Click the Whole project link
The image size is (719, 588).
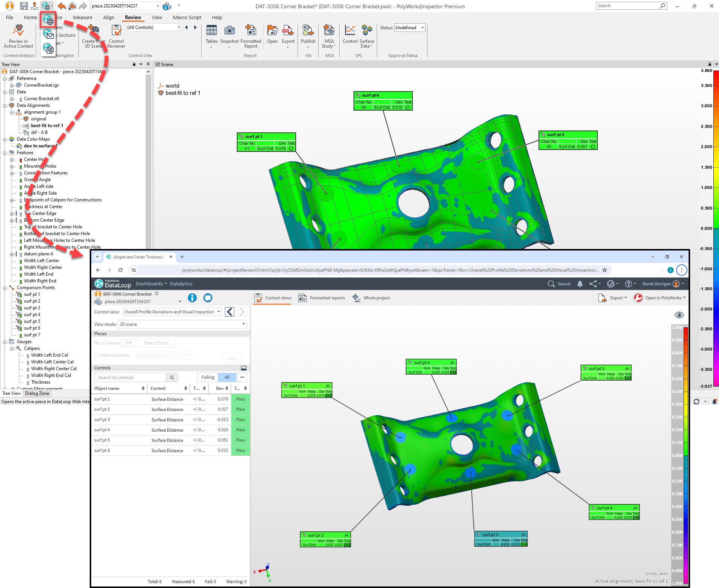371,298
